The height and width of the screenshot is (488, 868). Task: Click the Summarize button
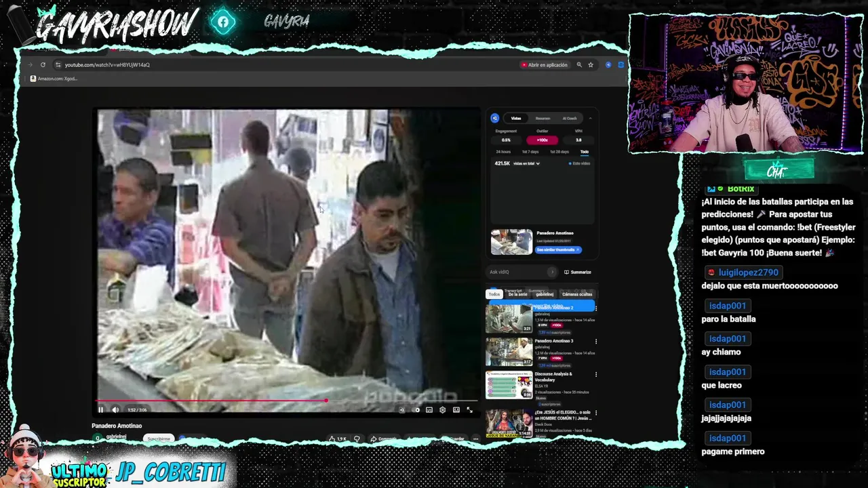578,272
